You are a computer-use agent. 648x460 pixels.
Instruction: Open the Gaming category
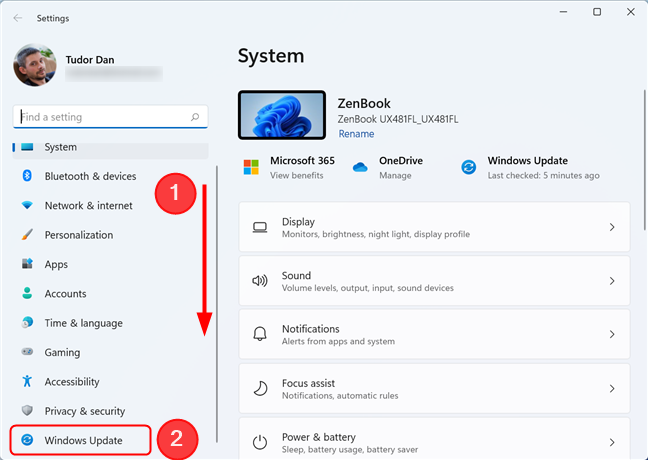(110, 352)
